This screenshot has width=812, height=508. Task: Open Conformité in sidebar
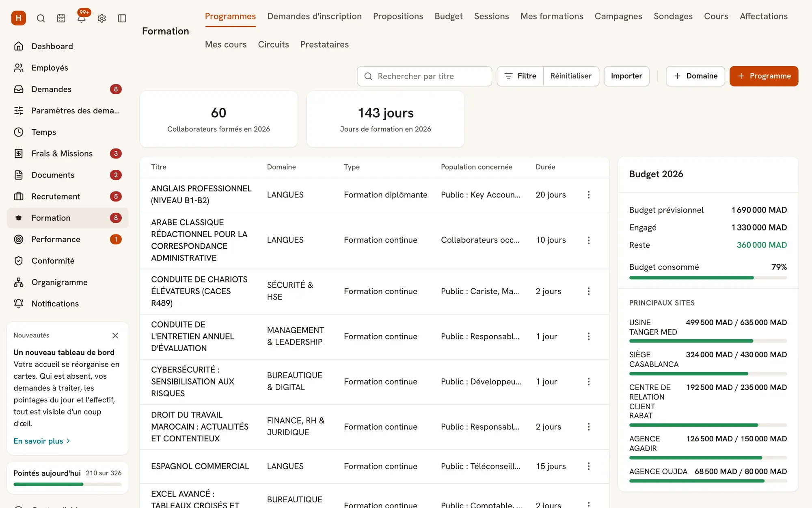pos(68,261)
